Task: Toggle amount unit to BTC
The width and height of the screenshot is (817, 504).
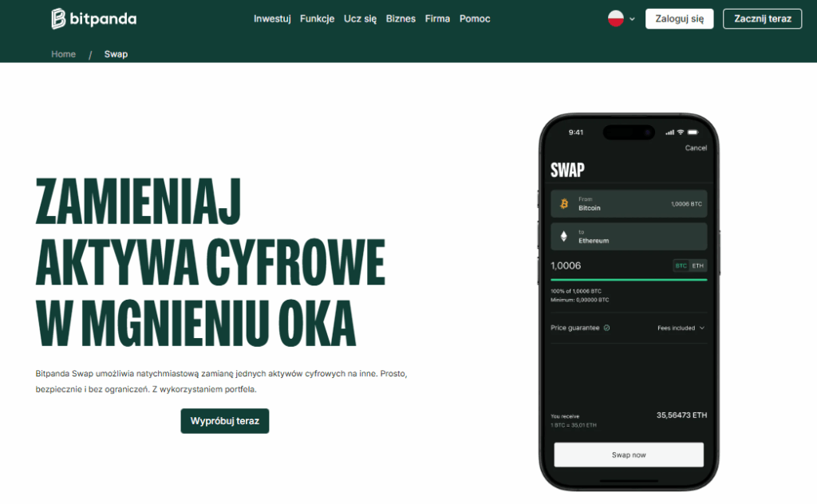Action: (x=681, y=266)
